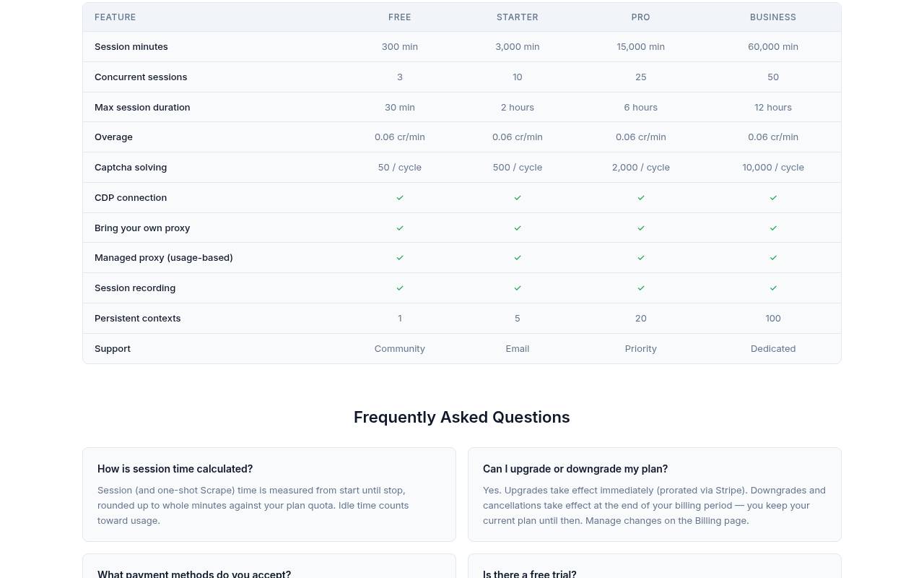Click 'Is there a free trial?' question
Image resolution: width=924 pixels, height=578 pixels.
tap(530, 574)
